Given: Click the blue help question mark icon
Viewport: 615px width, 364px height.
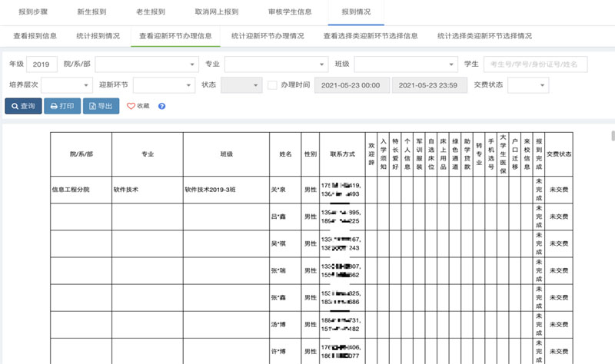Looking at the screenshot, I should pyautogui.click(x=161, y=106).
